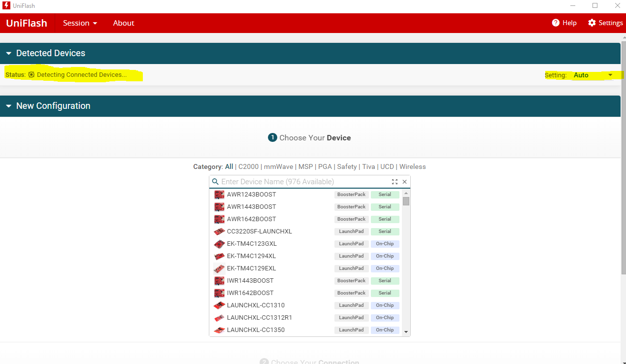The image size is (626, 364).
Task: Choose LAUNCHXL-CC1312R1 device name
Action: click(260, 318)
